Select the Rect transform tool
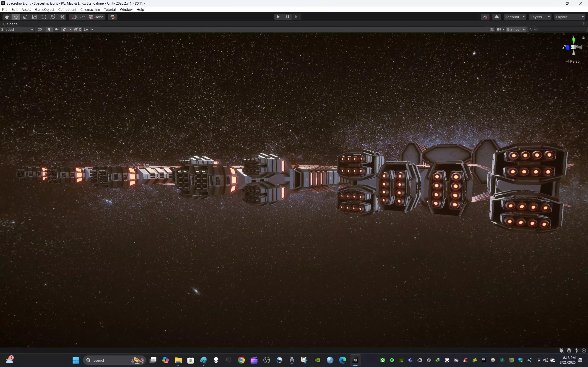Image resolution: width=588 pixels, height=367 pixels. coord(43,17)
